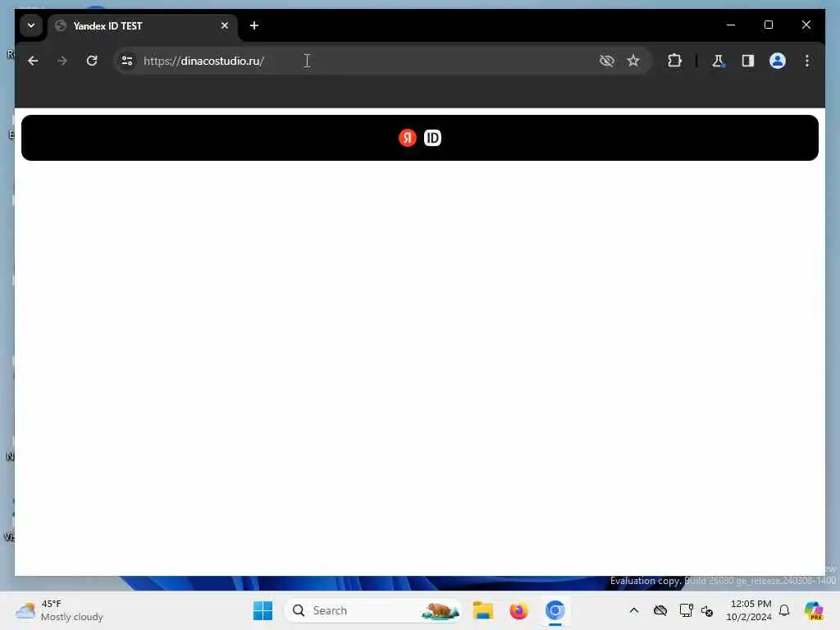The width and height of the screenshot is (840, 630).
Task: Toggle the browser side panel
Action: pos(748,61)
